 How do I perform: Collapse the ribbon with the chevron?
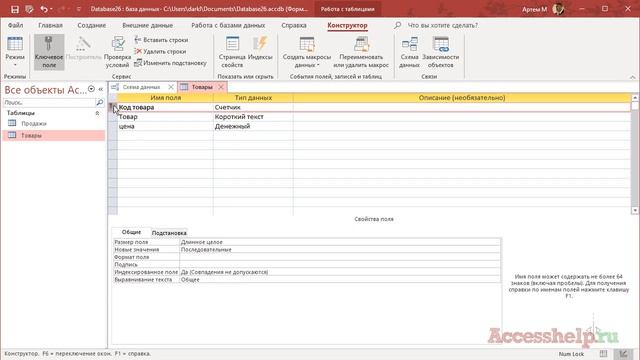pos(632,77)
